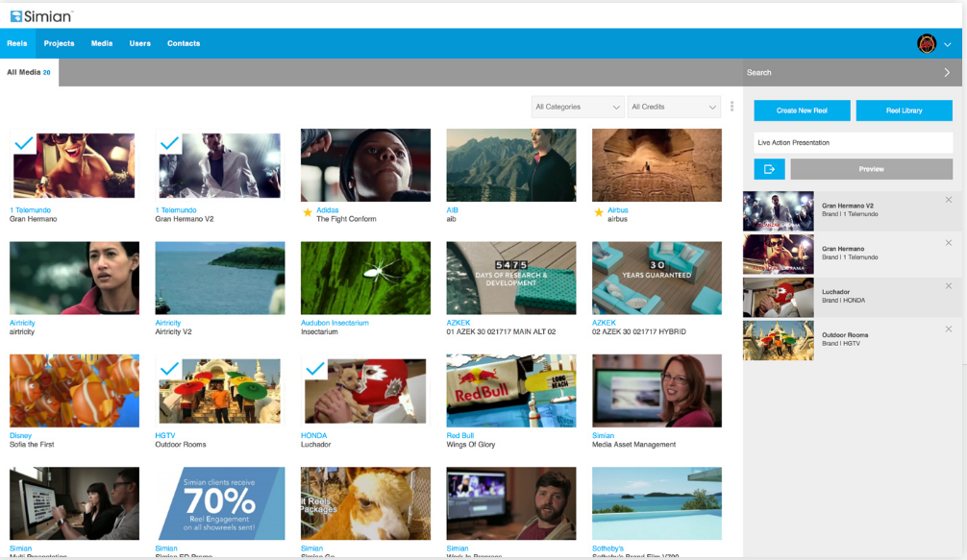Select The Fight Conform thumbnail
Image resolution: width=967 pixels, height=560 pixels.
[x=365, y=165]
